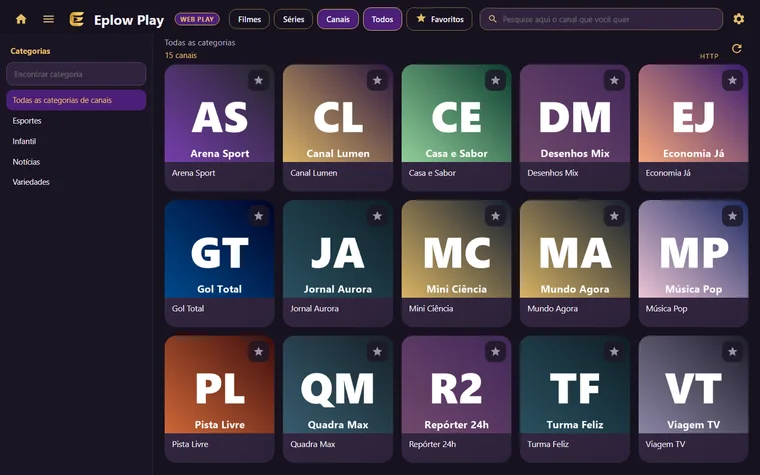Open the Arena Sport channel thumbnail

coord(220,113)
